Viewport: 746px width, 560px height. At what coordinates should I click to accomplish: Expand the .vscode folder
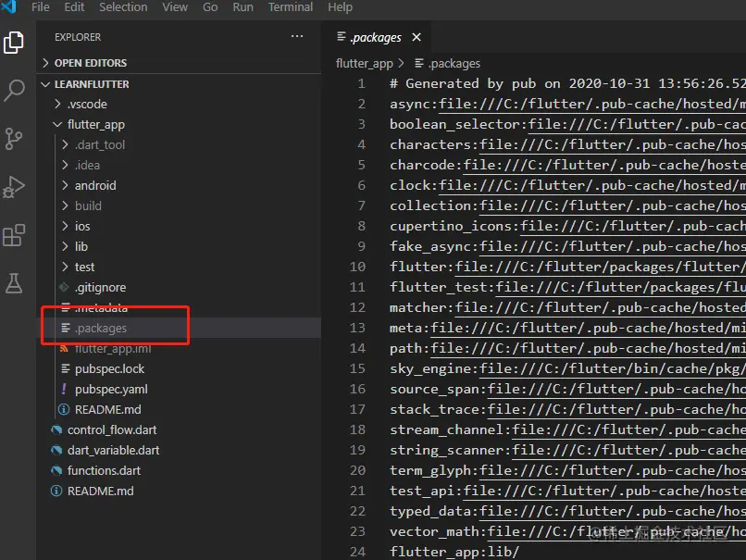tap(58, 104)
